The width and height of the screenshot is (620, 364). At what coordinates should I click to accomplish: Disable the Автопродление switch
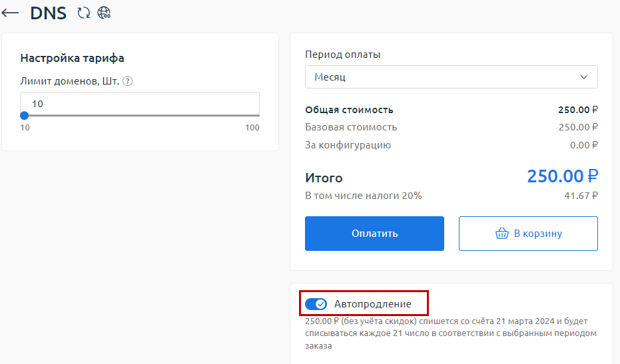[x=316, y=304]
